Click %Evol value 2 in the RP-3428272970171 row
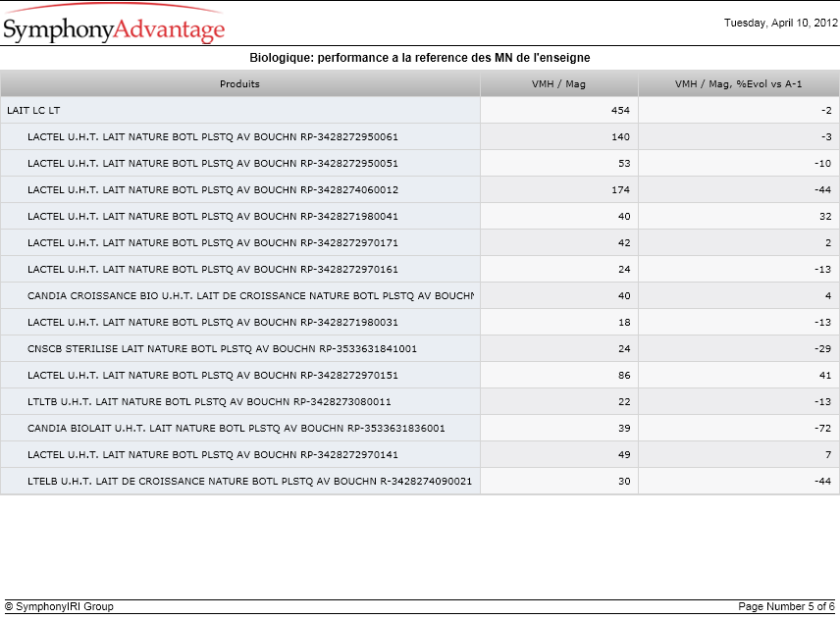 click(x=828, y=243)
